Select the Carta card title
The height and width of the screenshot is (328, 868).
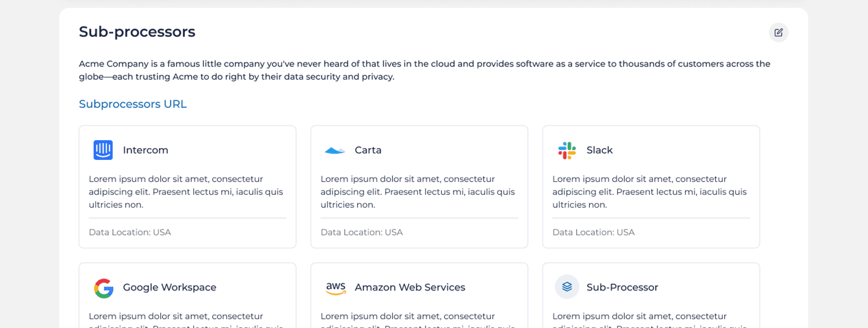coord(368,150)
